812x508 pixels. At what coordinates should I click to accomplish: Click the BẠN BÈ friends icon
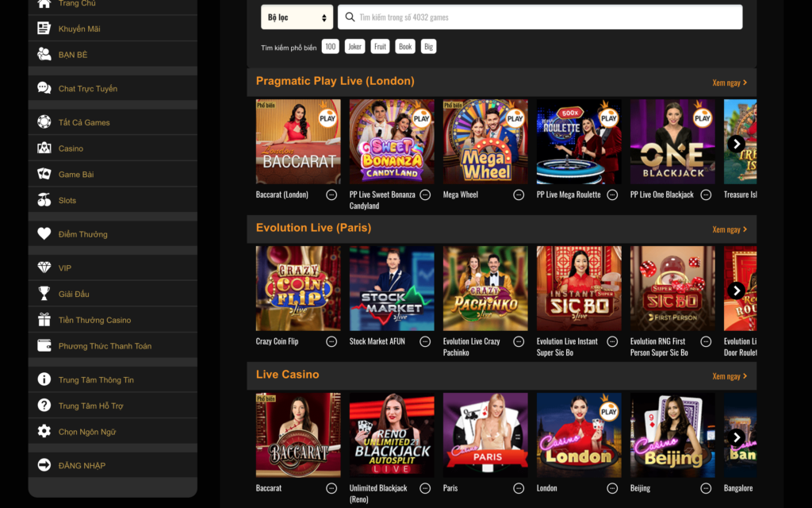pos(44,54)
